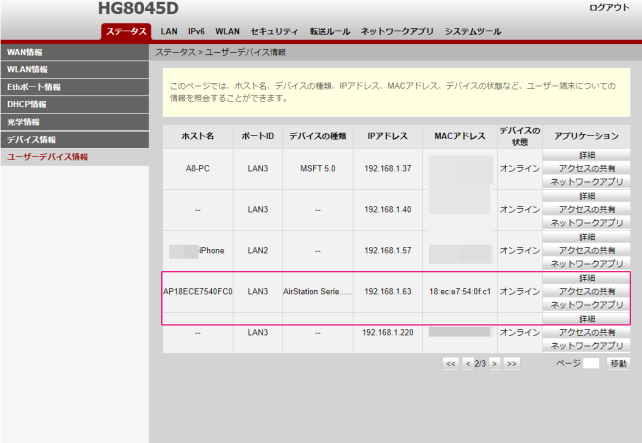The width and height of the screenshot is (642, 443).
Task: Click IP address 192.168.1.220
Action: [388, 332]
